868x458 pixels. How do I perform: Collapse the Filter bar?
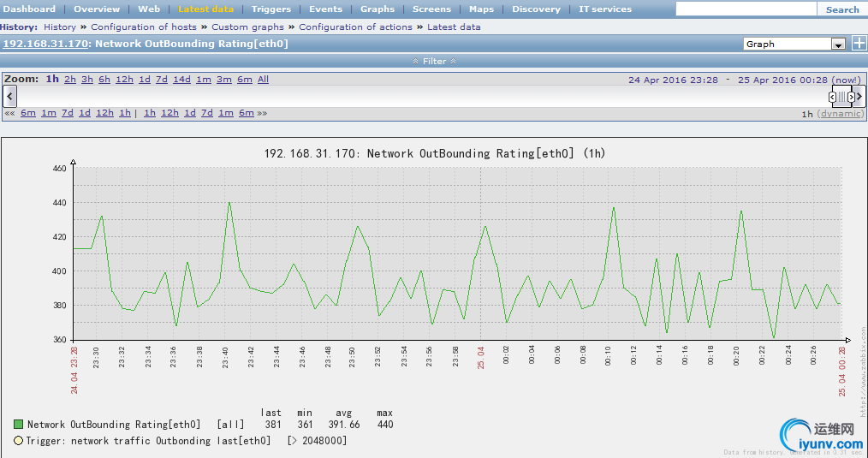[x=434, y=61]
